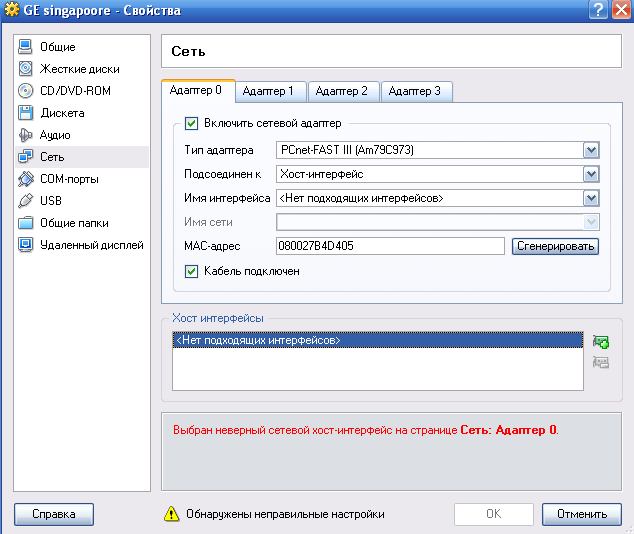Screen dimensions: 634x534
Task: Switch to the Адаптер 1 tab
Action: [269, 91]
